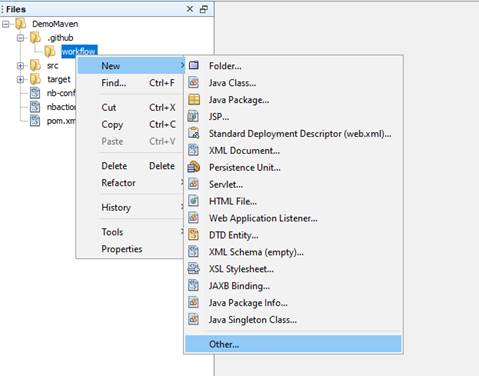The image size is (479, 376).
Task: Choose Delete from the context menu
Action: click(x=131, y=166)
